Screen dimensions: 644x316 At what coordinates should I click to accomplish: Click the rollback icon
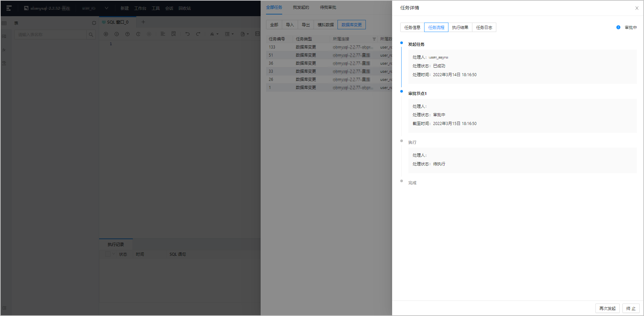[x=138, y=34]
